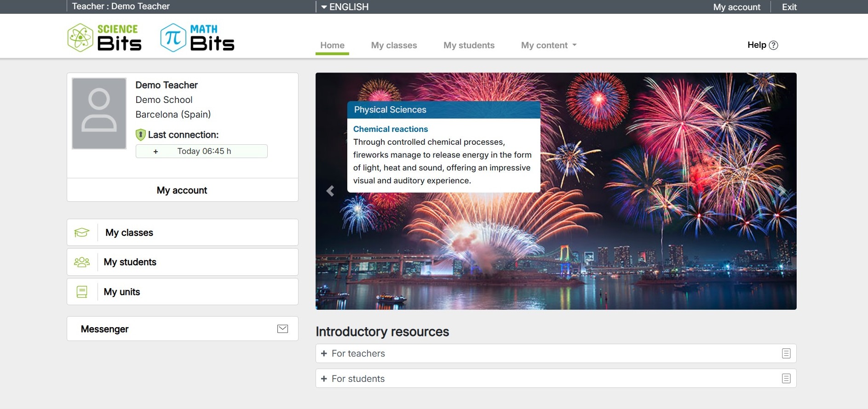The image size is (868, 409).
Task: Expand the For students section
Action: pos(324,379)
